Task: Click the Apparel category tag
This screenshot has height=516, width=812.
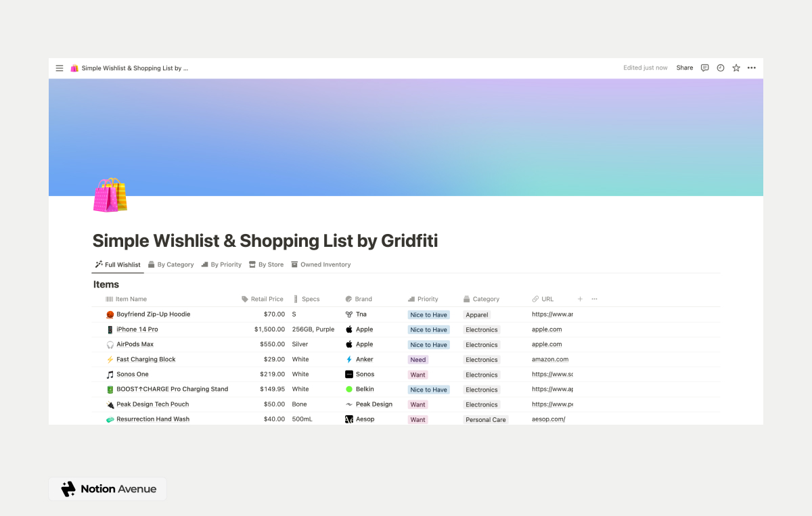Action: coord(477,315)
